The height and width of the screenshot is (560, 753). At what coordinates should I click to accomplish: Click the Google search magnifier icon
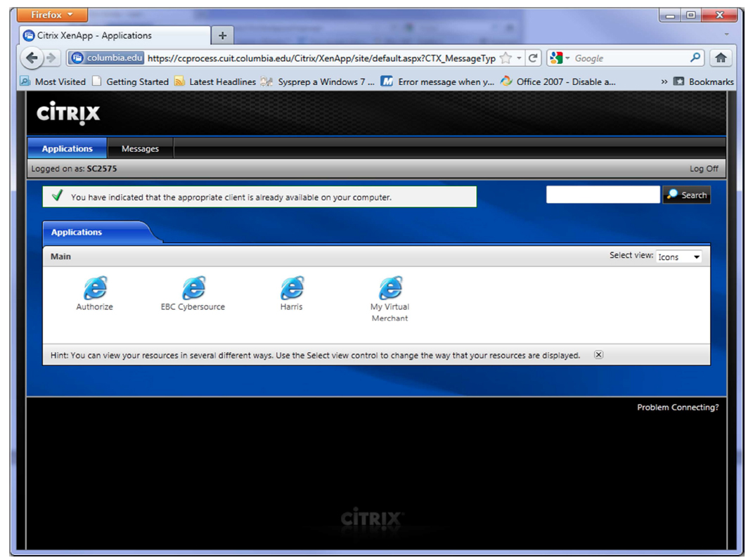click(x=695, y=58)
